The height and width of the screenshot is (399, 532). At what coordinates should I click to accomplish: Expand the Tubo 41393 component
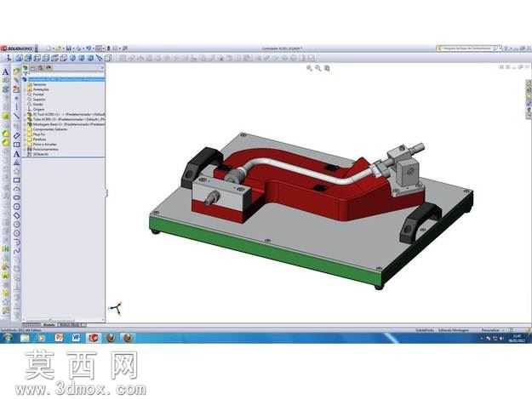click(x=25, y=119)
